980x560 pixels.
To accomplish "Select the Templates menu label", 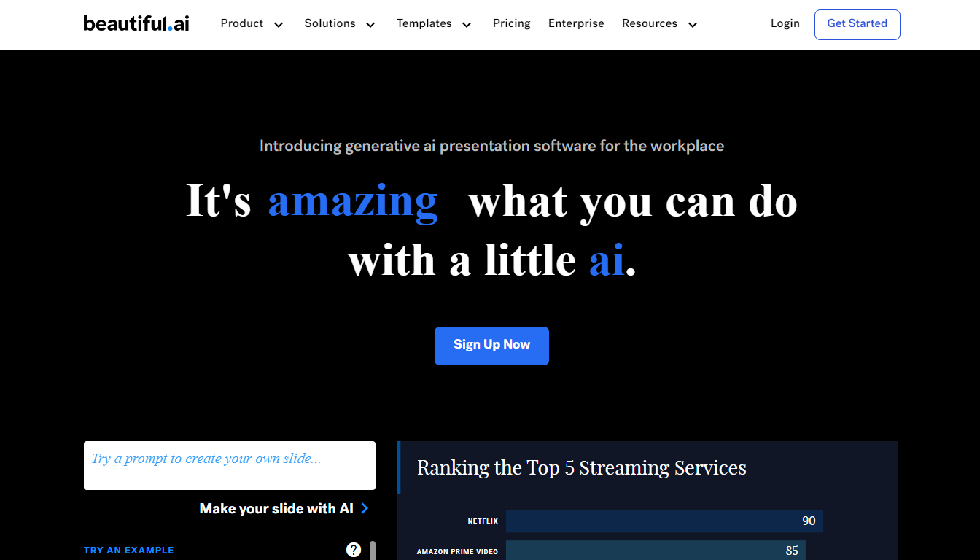I will 424,23.
